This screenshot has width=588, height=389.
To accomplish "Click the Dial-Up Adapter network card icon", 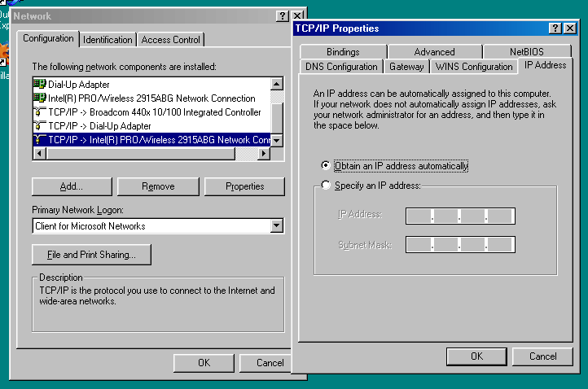I will [x=39, y=84].
